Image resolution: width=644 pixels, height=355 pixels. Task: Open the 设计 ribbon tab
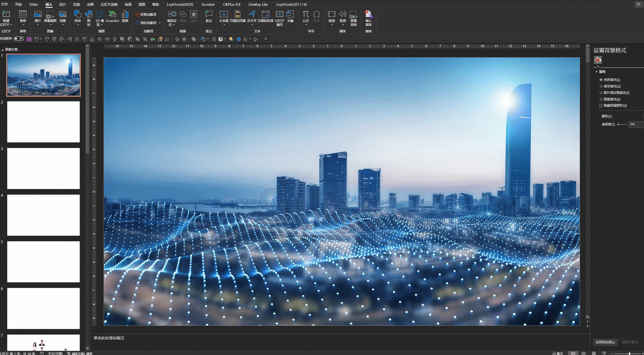coord(62,4)
